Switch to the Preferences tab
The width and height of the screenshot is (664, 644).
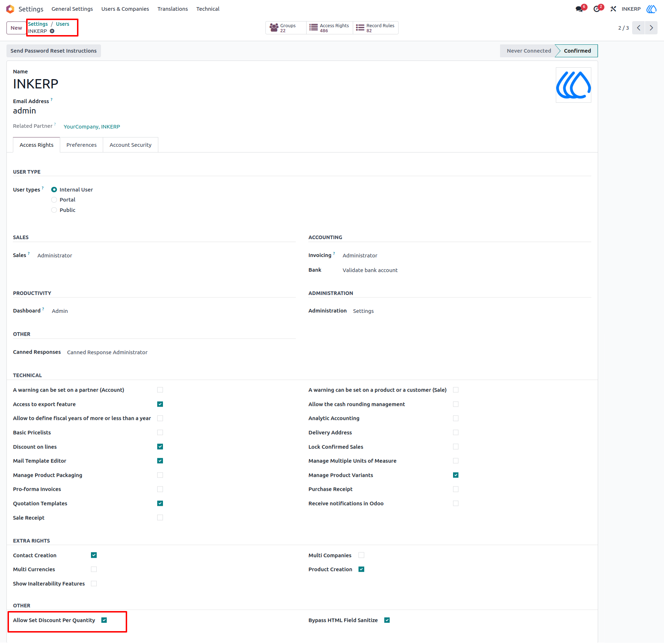pos(81,145)
